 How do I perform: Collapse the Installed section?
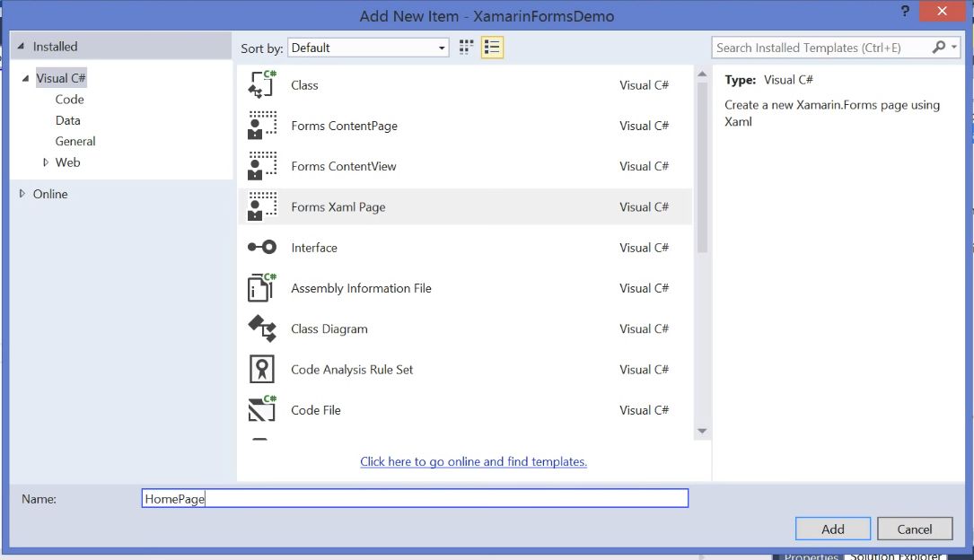click(x=21, y=46)
